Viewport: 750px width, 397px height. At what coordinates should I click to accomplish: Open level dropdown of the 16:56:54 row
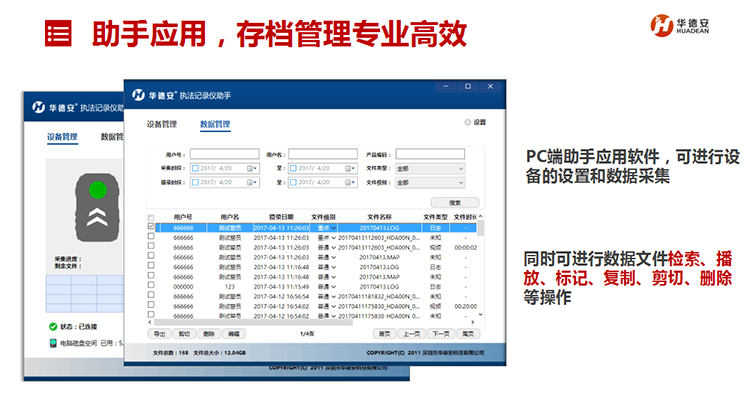click(x=333, y=297)
